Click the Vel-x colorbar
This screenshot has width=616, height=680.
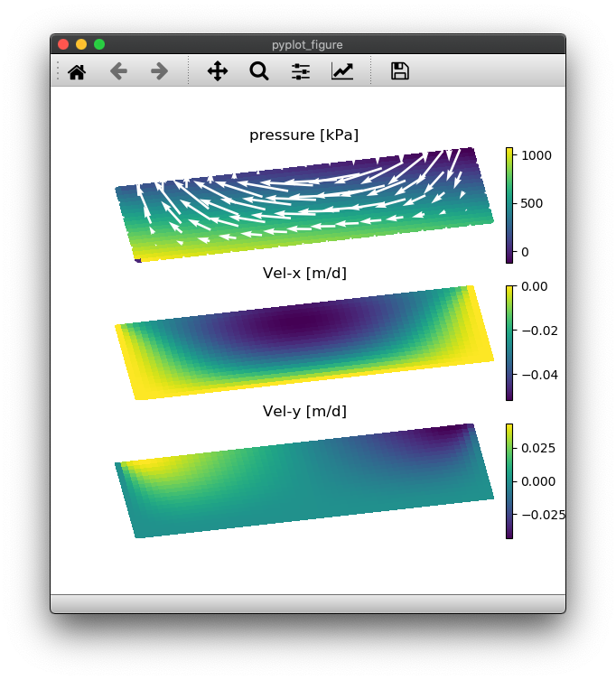[509, 343]
